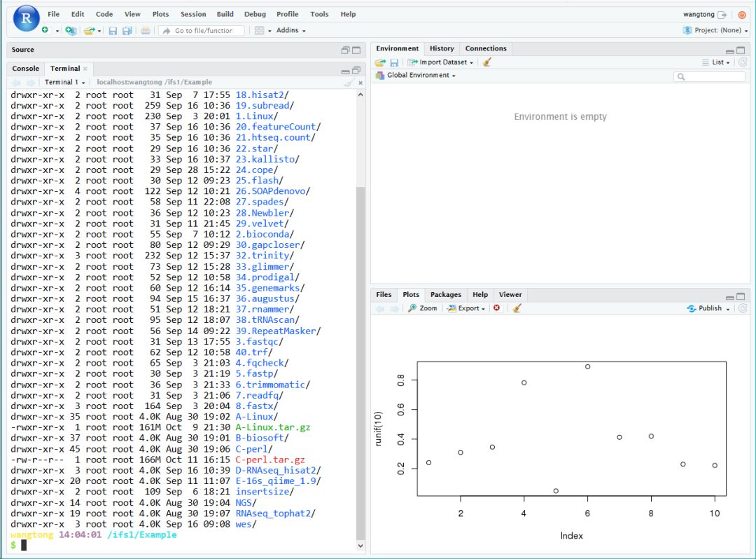Close the Terminal tab with its x
The image size is (756, 559).
(85, 69)
